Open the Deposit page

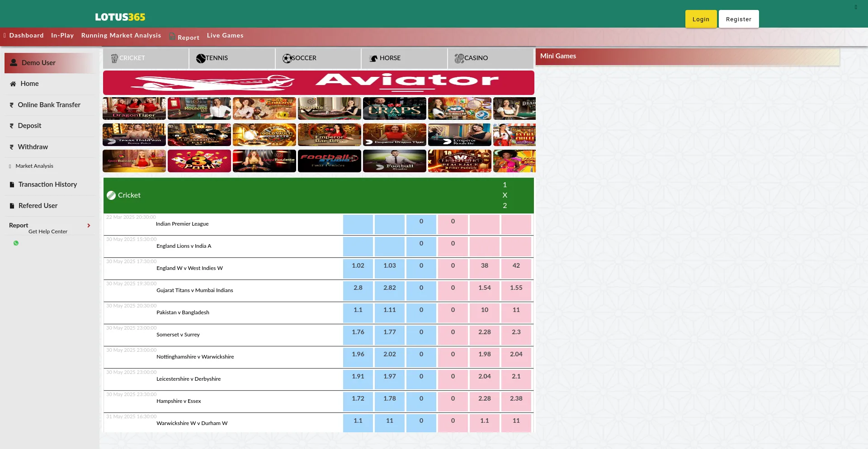tap(29, 126)
